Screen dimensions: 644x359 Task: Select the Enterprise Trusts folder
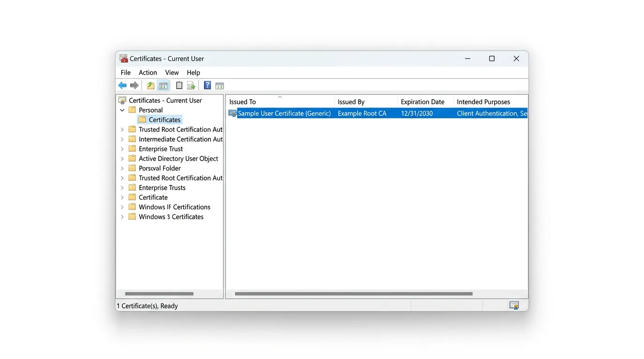coord(162,188)
